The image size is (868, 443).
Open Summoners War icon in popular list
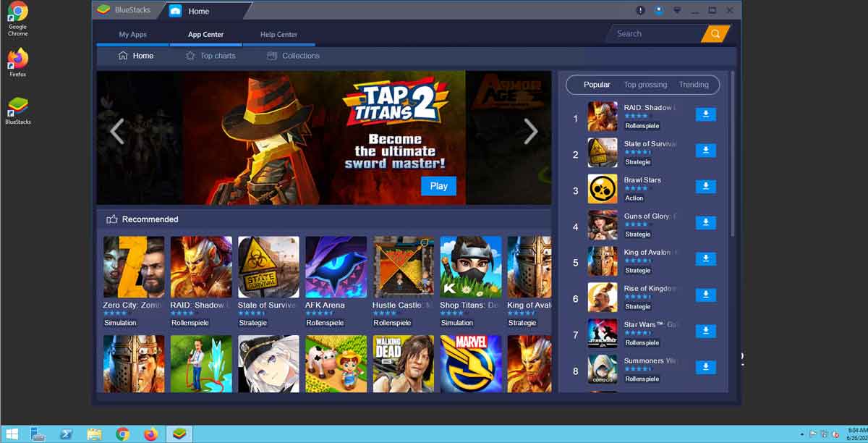603,370
